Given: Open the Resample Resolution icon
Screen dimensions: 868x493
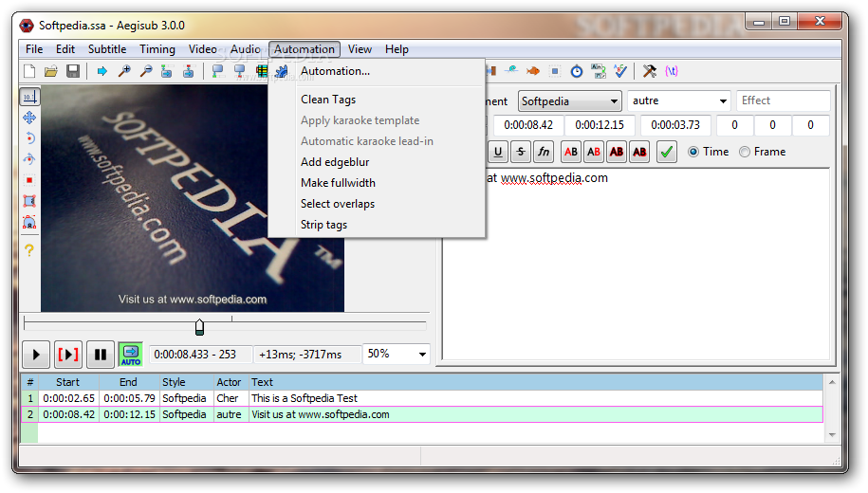Looking at the screenshot, I should click(555, 71).
